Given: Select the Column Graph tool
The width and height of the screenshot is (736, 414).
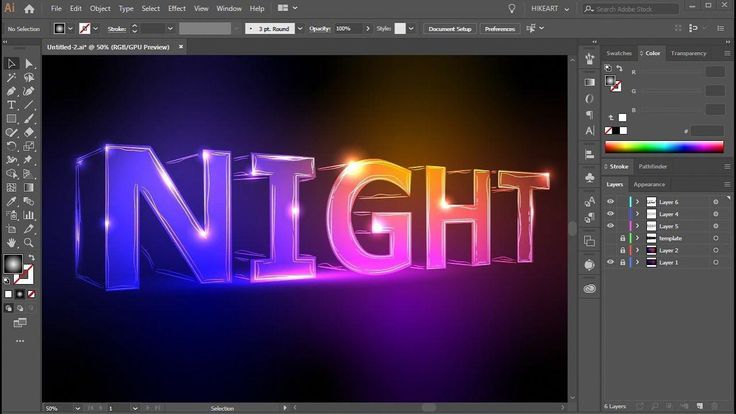Looking at the screenshot, I should (x=29, y=215).
